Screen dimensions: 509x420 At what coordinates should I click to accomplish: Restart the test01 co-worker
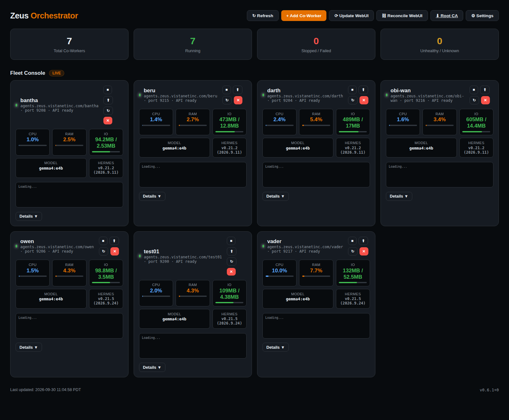tap(231, 262)
